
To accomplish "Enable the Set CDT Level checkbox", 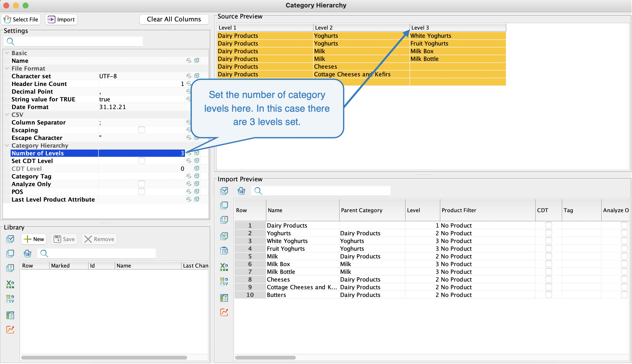I will tap(141, 161).
